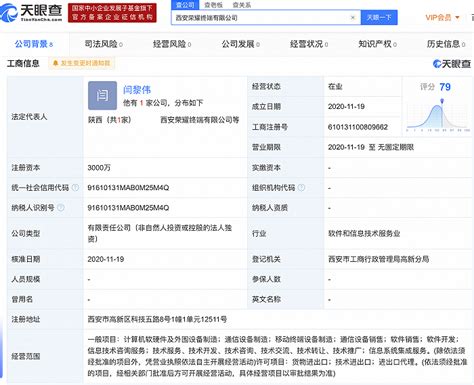The image size is (474, 385).
Task: Select the 核准日期 value 2020-11-19
Action: (106, 259)
